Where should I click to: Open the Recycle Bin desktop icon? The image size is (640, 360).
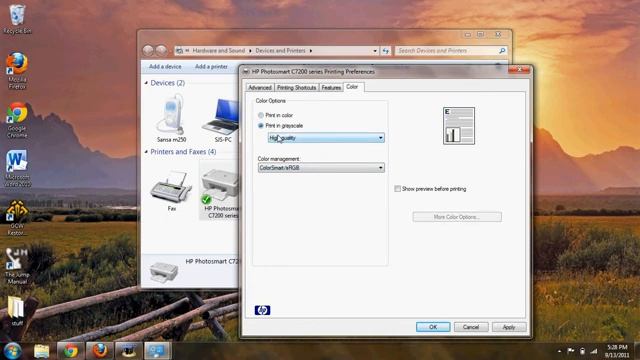click(17, 19)
